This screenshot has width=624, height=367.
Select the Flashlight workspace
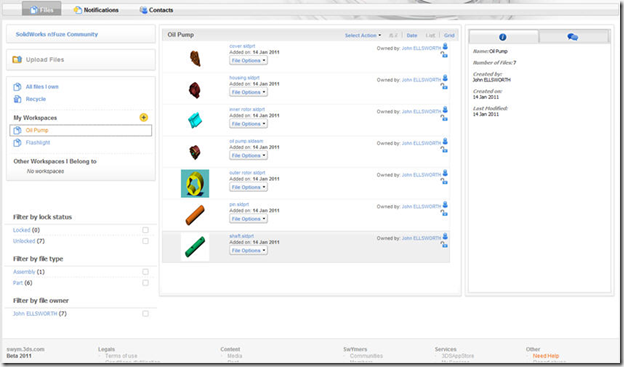38,143
